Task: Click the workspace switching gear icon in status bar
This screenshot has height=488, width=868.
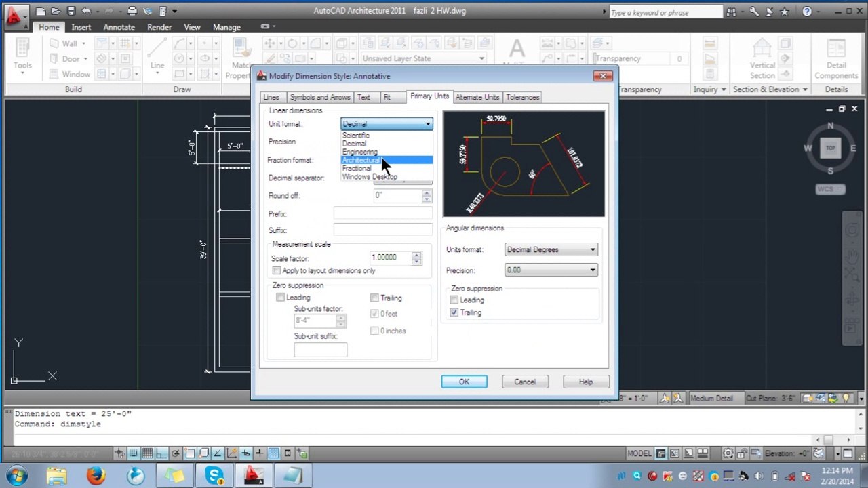Action: pyautogui.click(x=728, y=453)
